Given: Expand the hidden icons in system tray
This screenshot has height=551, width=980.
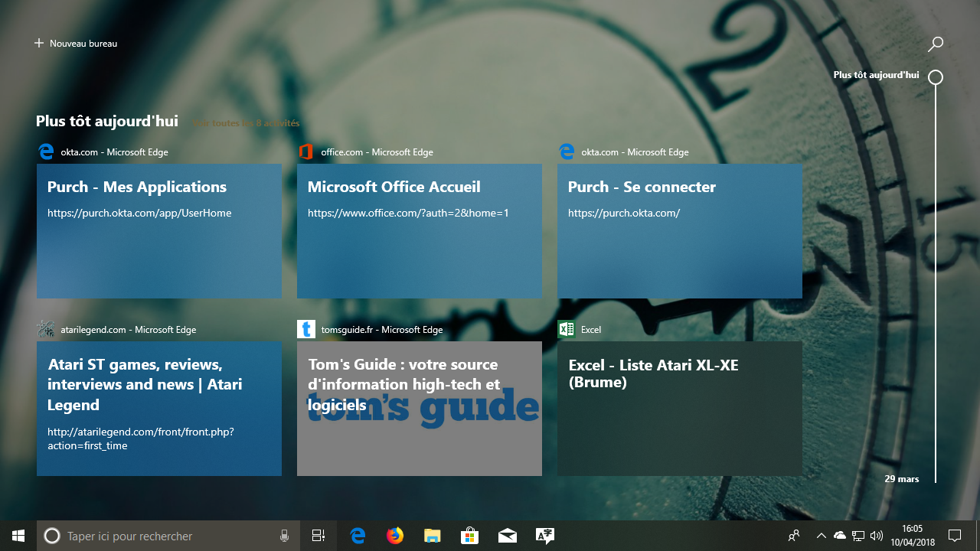Looking at the screenshot, I should (x=821, y=536).
